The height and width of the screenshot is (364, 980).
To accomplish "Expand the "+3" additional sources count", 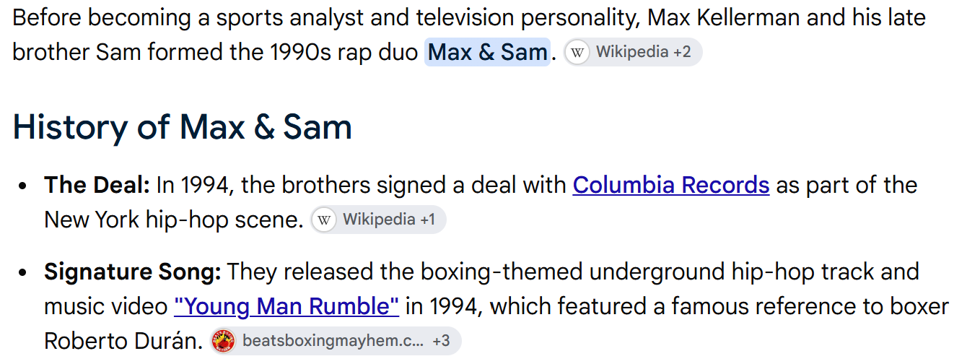I will point(441,341).
